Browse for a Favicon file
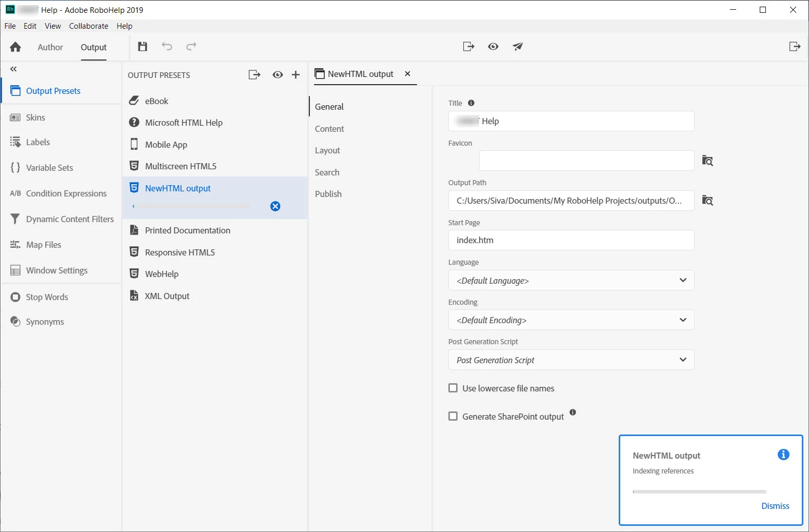The height and width of the screenshot is (532, 809). (x=707, y=161)
